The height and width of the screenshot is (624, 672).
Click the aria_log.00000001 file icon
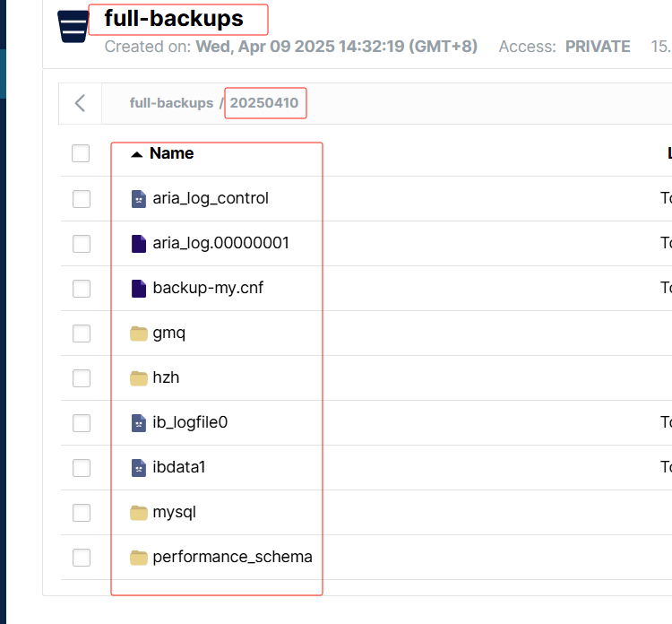138,244
